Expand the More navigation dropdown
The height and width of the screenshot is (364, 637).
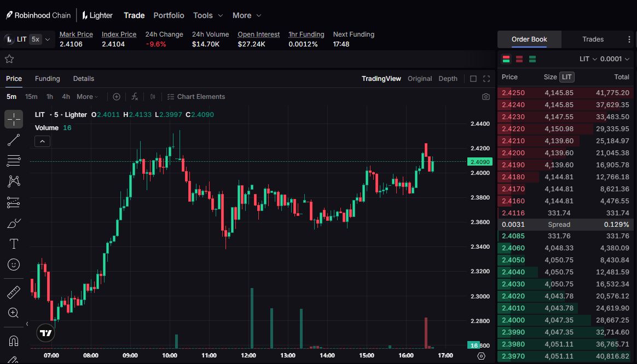click(x=247, y=15)
